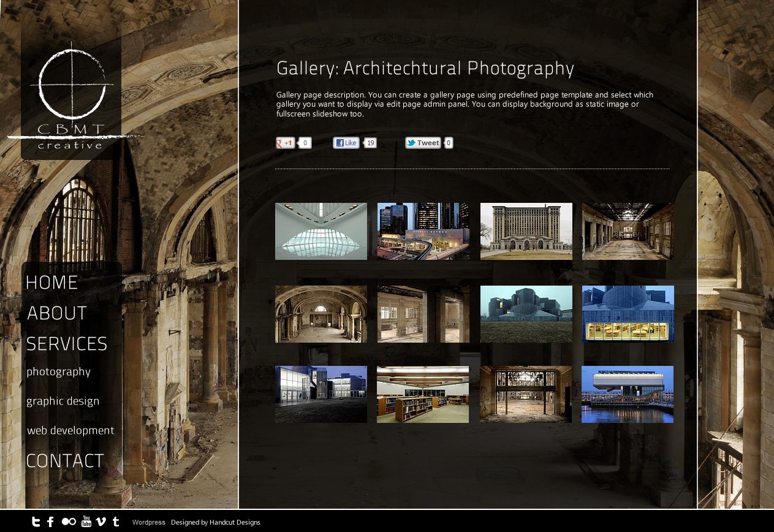Image resolution: width=774 pixels, height=532 pixels.
Task: Open the arched waiting room interior thumbnail
Action: pyautogui.click(x=321, y=314)
